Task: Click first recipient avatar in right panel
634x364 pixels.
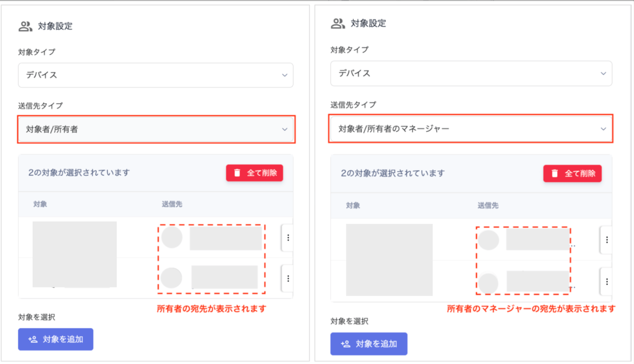Action: pyautogui.click(x=488, y=240)
